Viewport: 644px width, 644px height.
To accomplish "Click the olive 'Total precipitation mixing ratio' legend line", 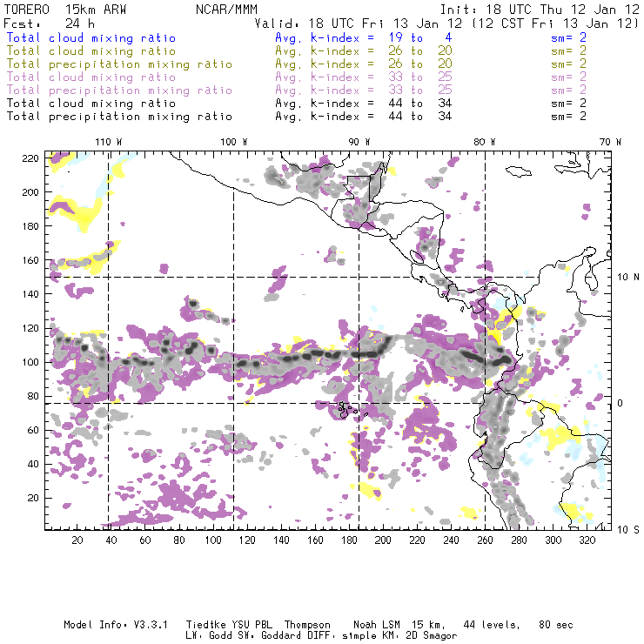I will pos(119,64).
